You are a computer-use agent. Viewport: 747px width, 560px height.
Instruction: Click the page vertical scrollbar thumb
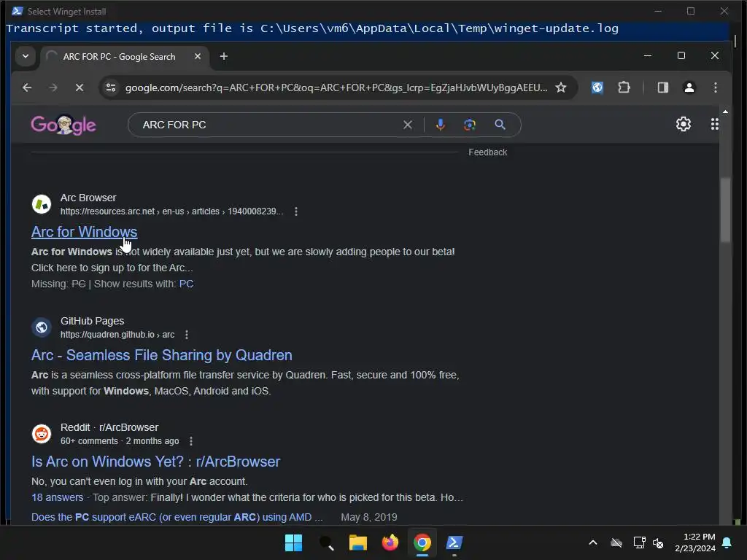(725, 210)
